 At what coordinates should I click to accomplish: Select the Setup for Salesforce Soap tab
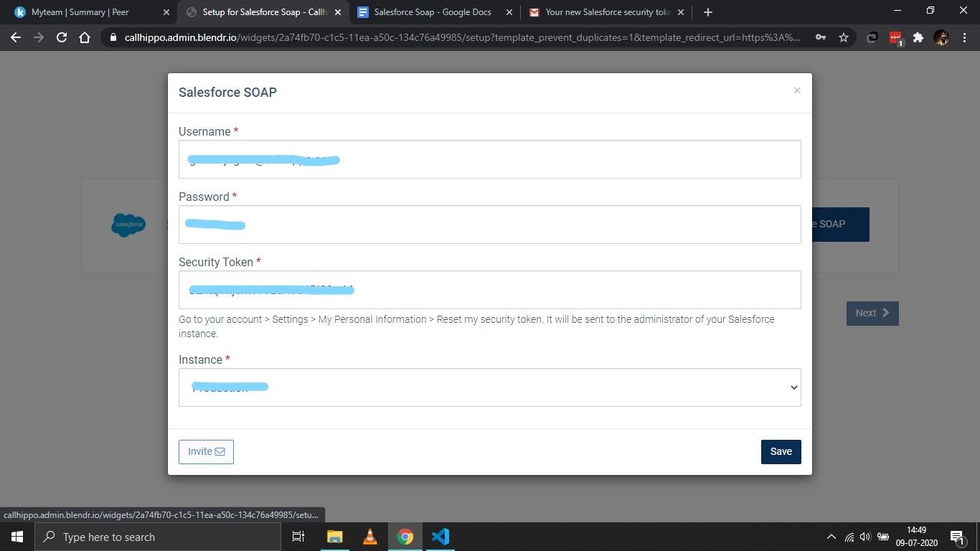tap(263, 12)
